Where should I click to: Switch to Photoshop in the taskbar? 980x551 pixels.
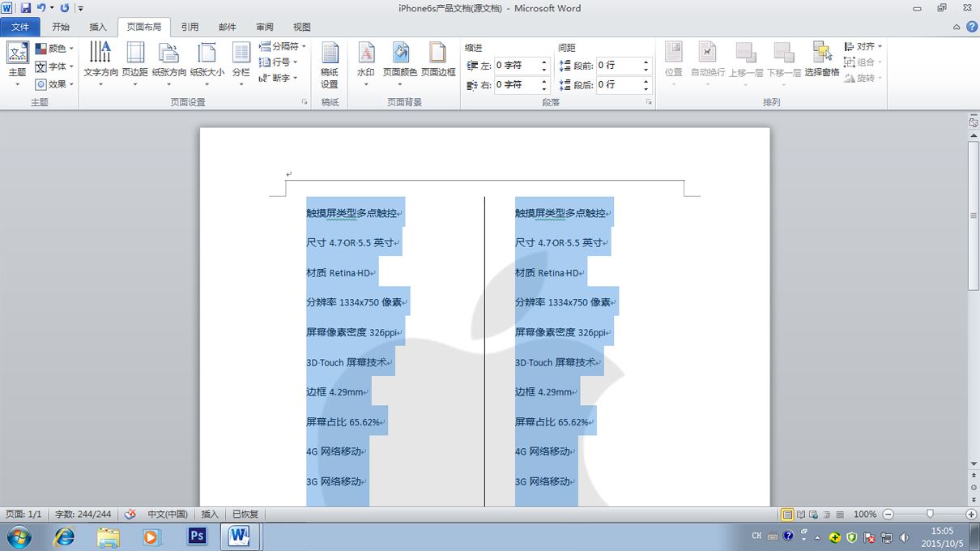(x=196, y=536)
